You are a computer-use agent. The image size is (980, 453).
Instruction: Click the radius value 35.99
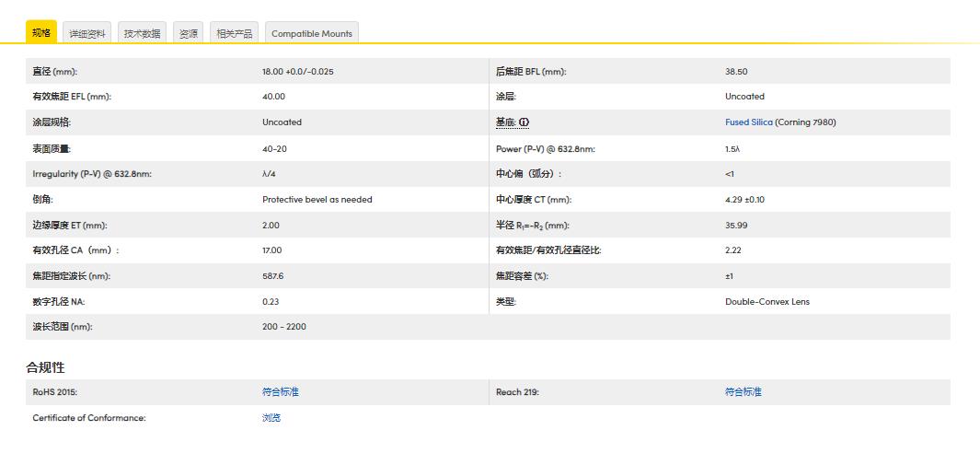(x=736, y=225)
